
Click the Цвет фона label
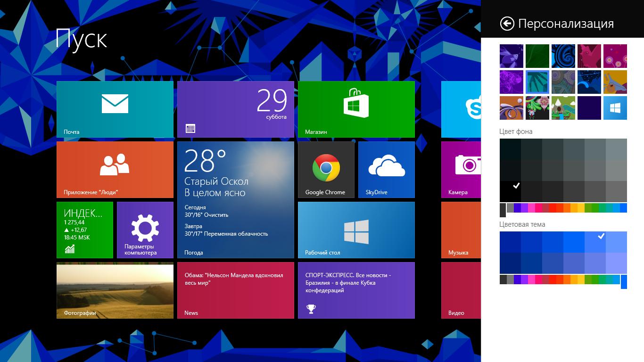(516, 132)
